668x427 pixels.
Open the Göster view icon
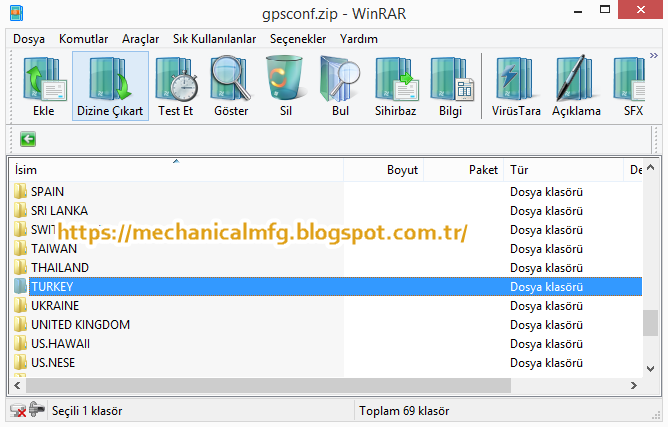231,87
